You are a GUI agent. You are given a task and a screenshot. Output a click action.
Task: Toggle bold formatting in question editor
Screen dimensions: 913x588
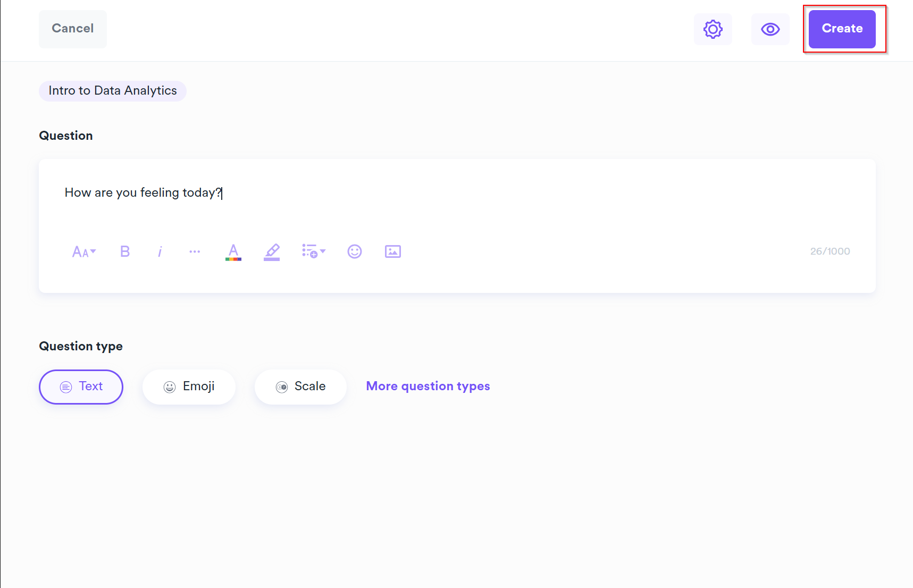pos(125,251)
